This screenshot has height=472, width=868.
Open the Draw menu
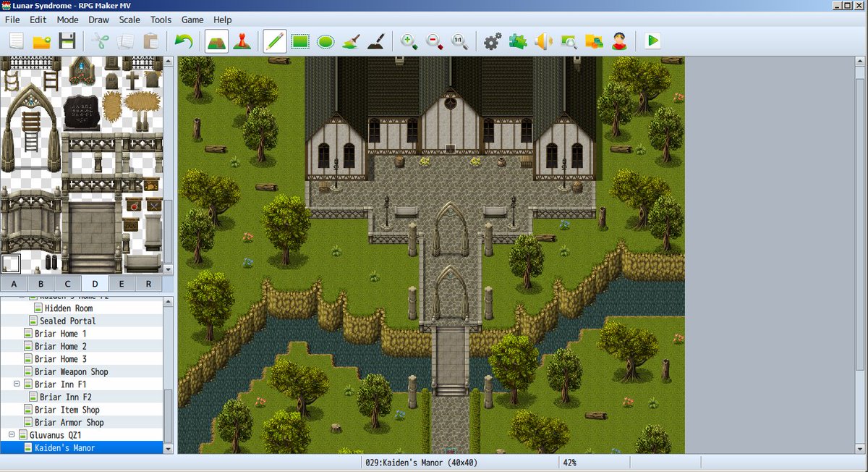(x=98, y=20)
